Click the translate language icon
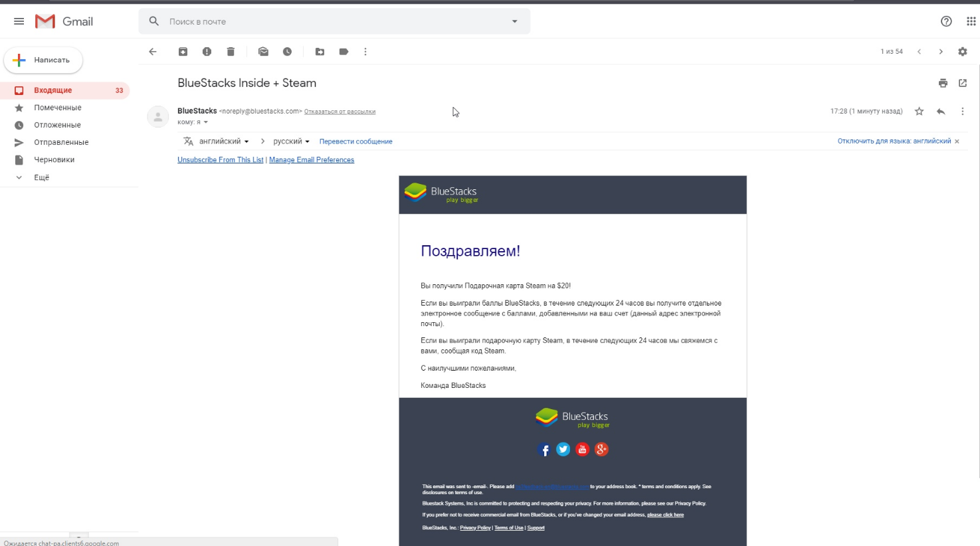The image size is (980, 546). point(188,141)
